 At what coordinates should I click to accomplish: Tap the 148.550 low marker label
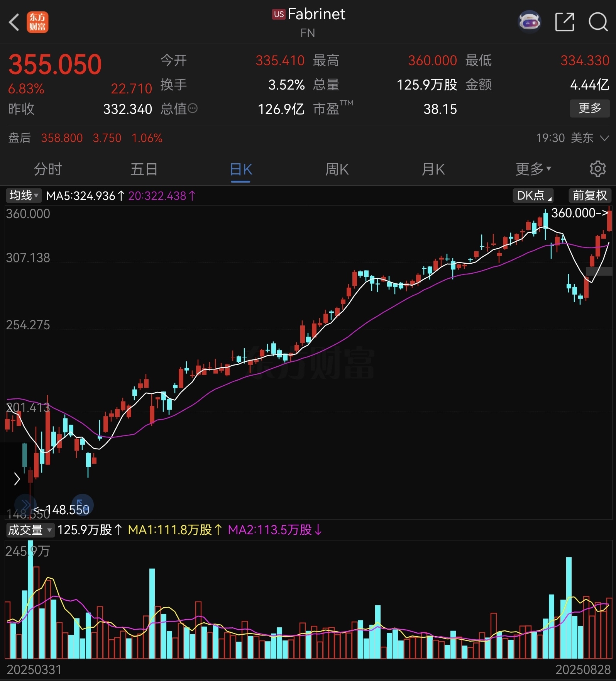pos(61,510)
